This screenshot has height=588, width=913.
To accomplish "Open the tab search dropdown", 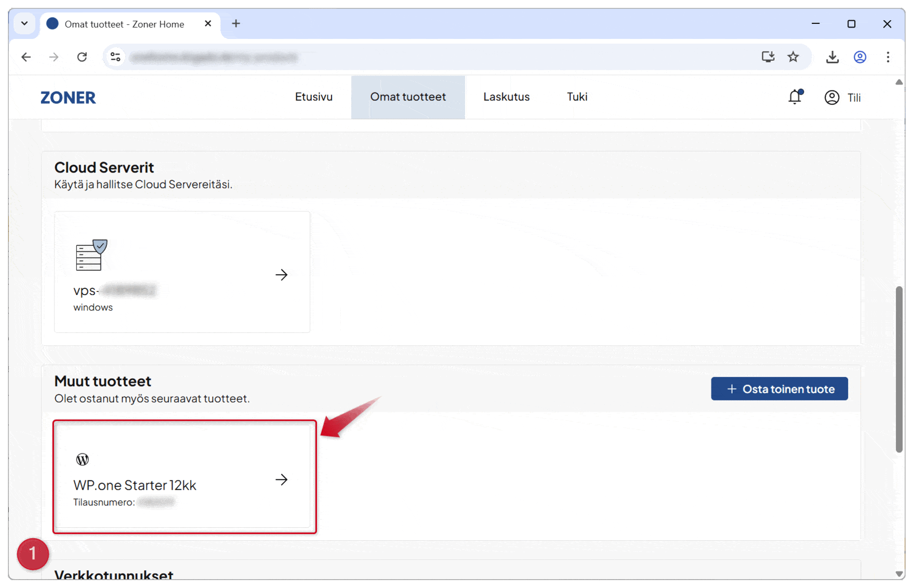I will tap(24, 24).
